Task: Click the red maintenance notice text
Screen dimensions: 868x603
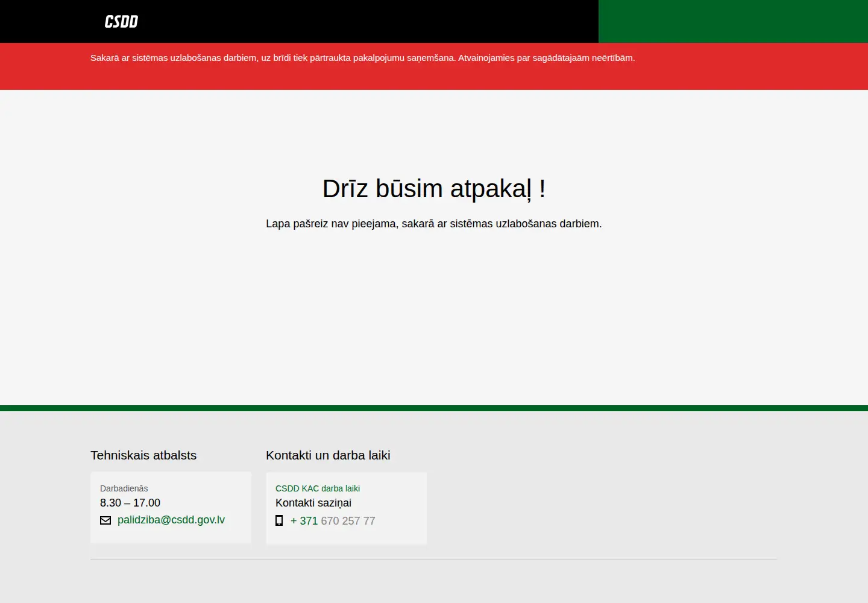Action: (x=363, y=58)
